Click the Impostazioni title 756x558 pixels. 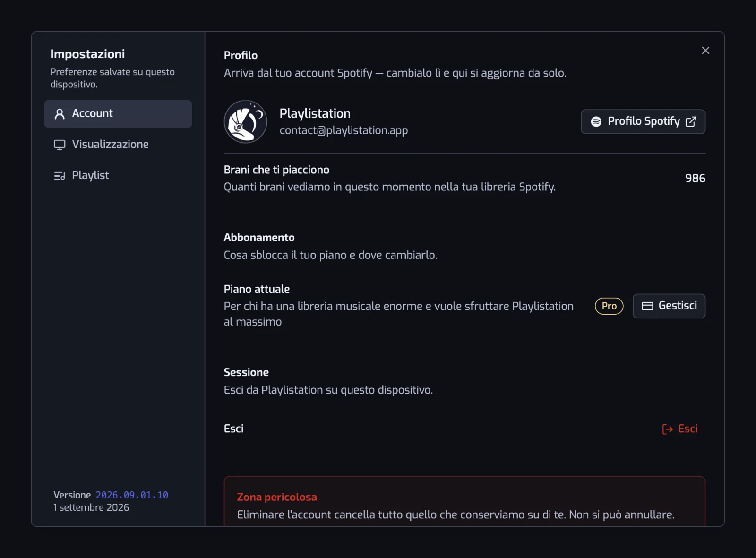click(87, 54)
